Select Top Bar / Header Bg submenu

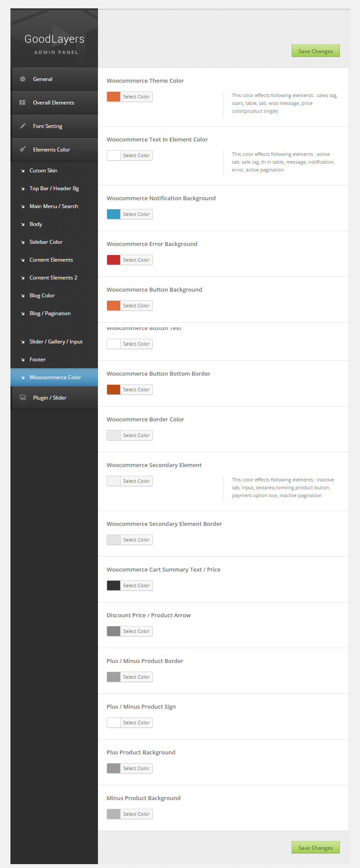(54, 188)
